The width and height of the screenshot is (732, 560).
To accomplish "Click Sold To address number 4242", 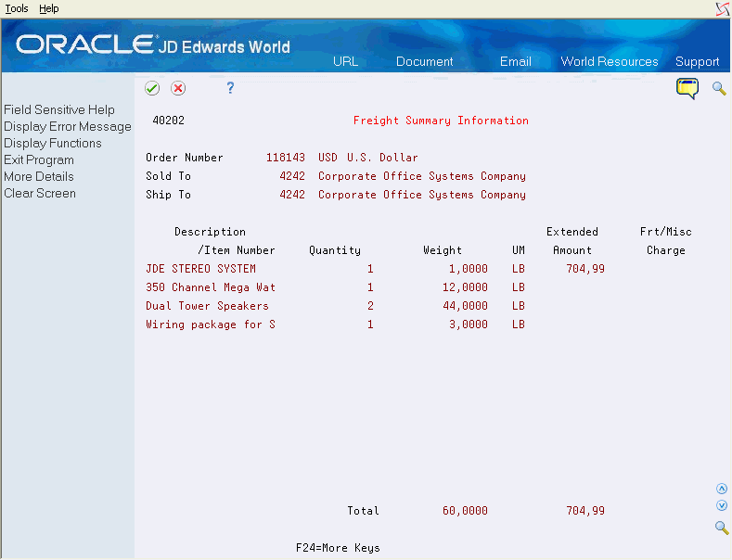I will pyautogui.click(x=292, y=176).
